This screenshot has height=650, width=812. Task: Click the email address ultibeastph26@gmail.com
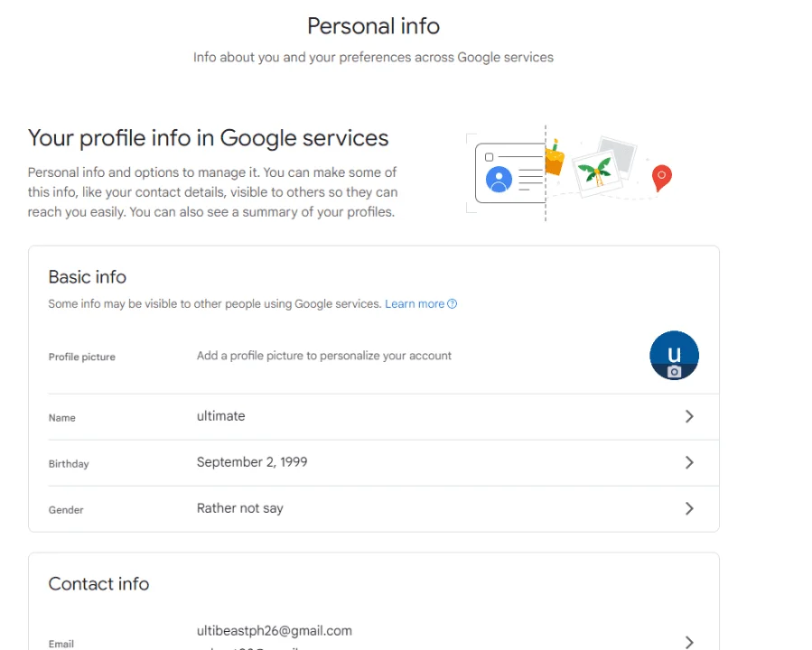click(x=274, y=631)
